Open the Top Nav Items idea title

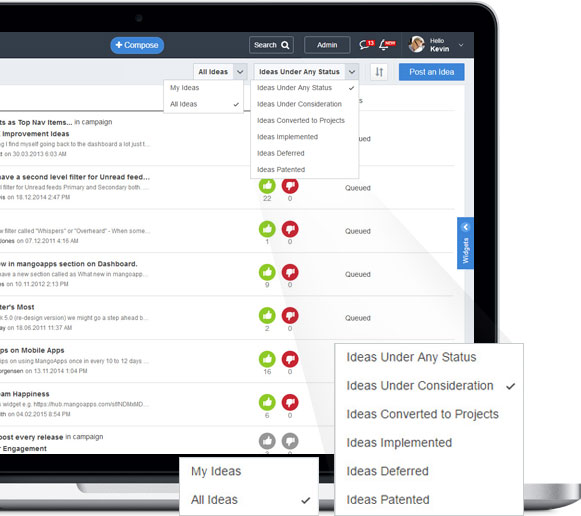36,122
